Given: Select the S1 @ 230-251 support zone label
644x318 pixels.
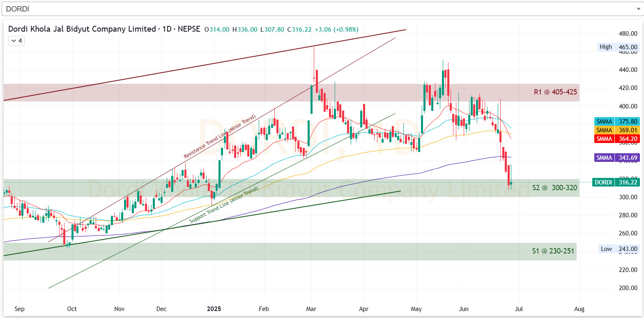Looking at the screenshot, I should [x=552, y=251].
